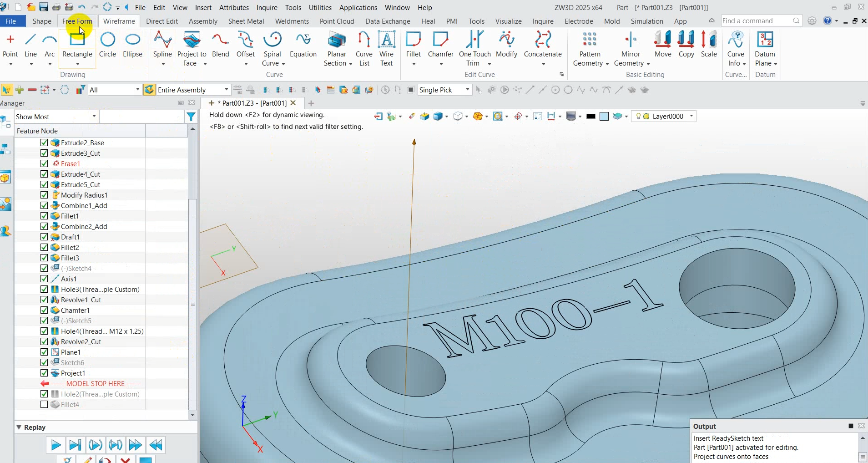The width and height of the screenshot is (868, 463).
Task: Open the Attributes menu
Action: click(x=234, y=8)
